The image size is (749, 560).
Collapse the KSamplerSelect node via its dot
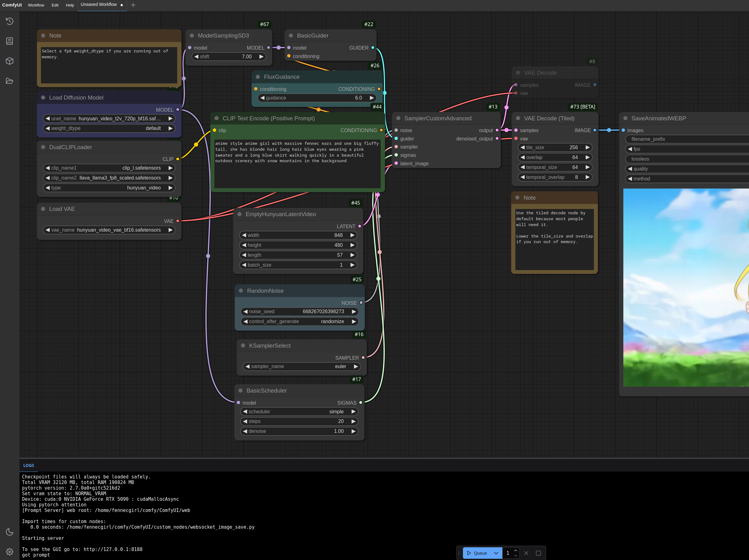point(243,345)
